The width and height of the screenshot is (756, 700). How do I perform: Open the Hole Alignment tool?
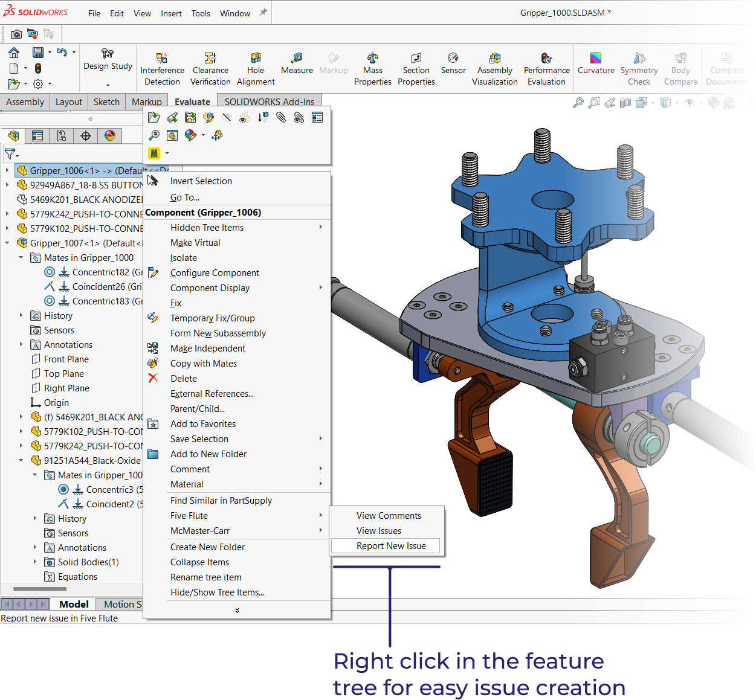(256, 69)
